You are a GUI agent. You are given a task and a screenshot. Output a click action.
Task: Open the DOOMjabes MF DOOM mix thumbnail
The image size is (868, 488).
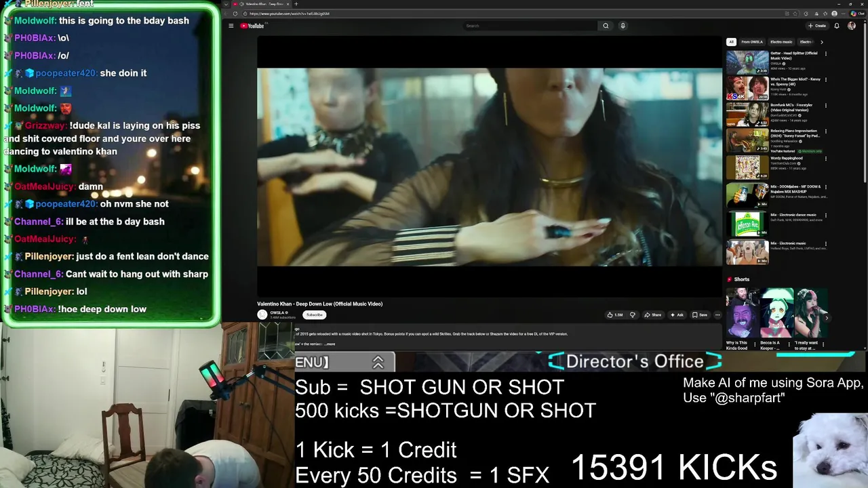point(747,196)
